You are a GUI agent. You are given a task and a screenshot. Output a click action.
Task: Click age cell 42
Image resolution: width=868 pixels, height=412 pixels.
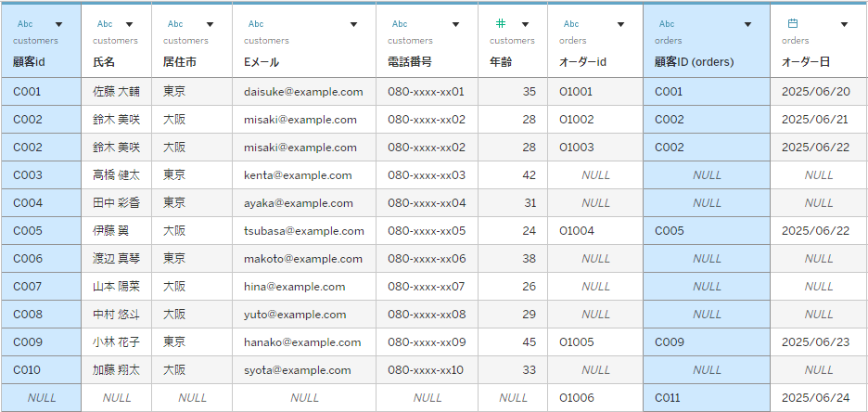(x=513, y=175)
